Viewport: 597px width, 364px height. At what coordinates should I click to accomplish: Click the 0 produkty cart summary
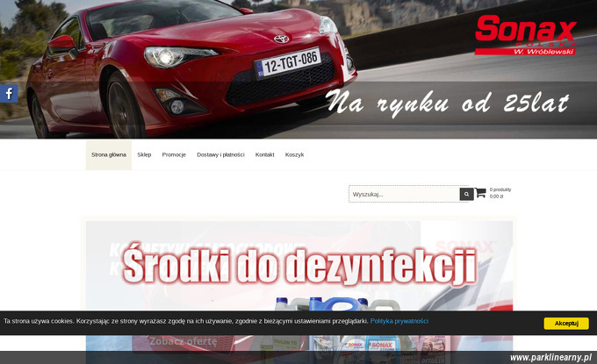(x=500, y=189)
